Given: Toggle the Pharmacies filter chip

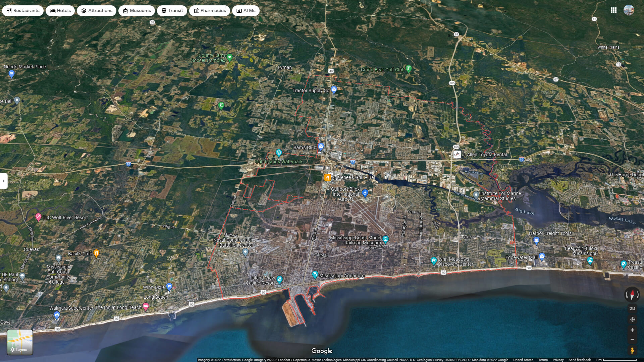Looking at the screenshot, I should (210, 10).
